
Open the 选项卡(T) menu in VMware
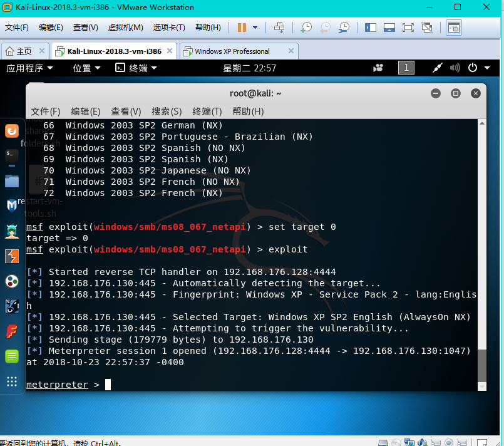point(169,28)
